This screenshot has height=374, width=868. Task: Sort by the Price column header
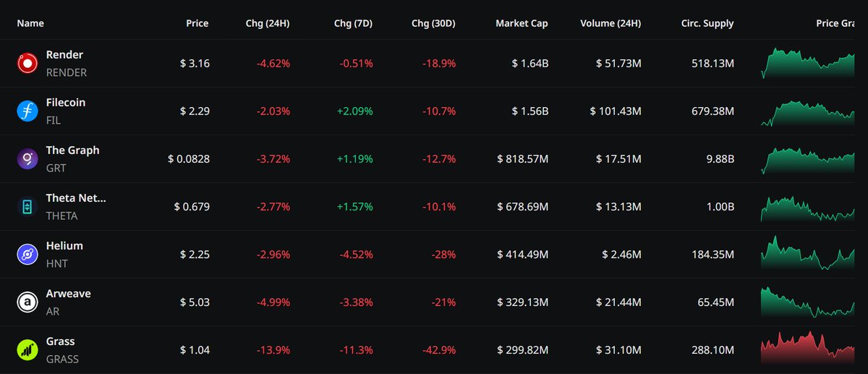197,23
